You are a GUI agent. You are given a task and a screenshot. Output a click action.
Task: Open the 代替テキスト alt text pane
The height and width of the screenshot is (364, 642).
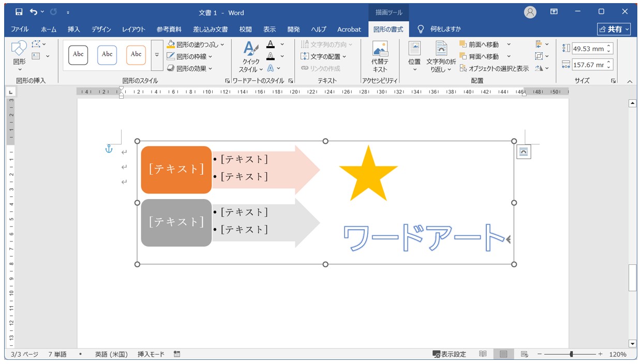click(x=380, y=57)
